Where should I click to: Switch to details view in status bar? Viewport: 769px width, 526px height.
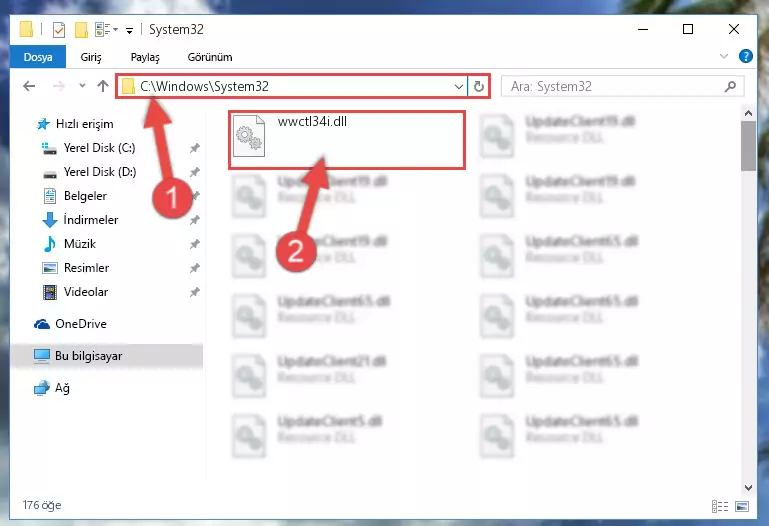coord(719,506)
